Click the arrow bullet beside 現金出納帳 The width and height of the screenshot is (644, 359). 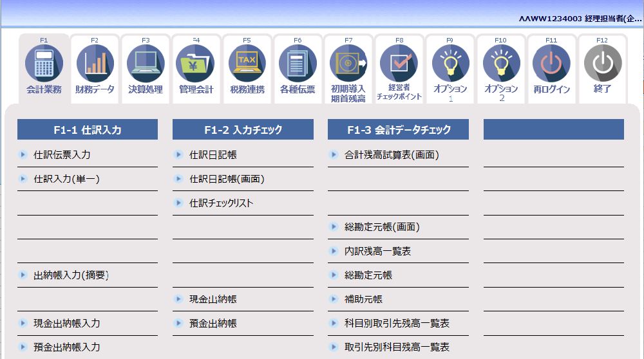(178, 299)
